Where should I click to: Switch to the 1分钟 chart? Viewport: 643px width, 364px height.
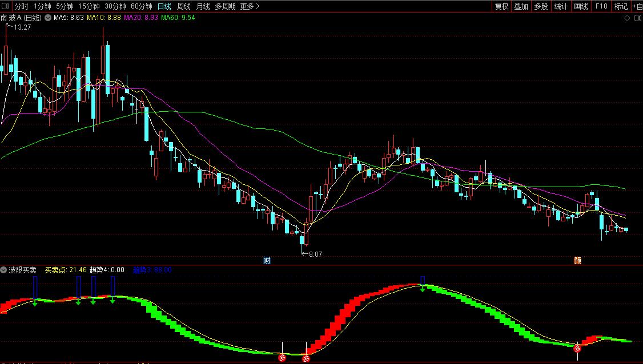point(42,6)
